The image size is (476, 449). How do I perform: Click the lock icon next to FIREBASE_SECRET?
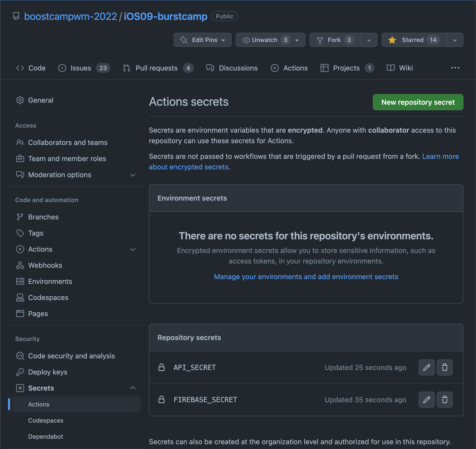pos(162,400)
